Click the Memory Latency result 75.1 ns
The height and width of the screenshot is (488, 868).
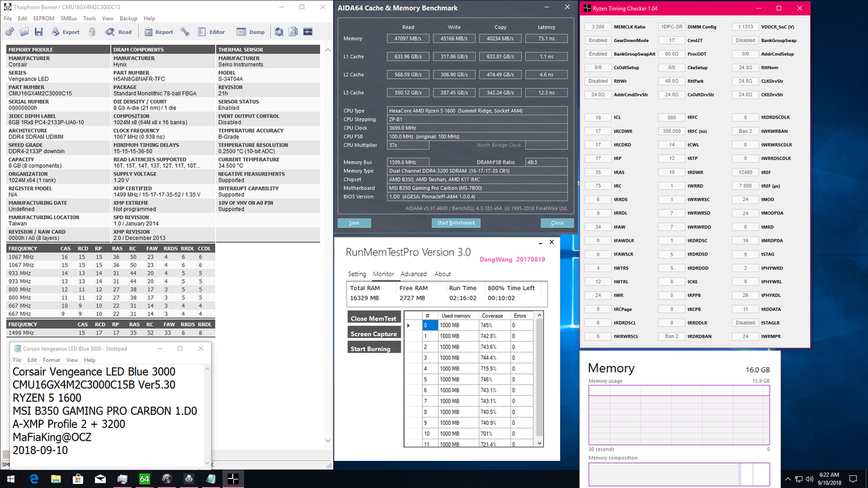point(547,39)
